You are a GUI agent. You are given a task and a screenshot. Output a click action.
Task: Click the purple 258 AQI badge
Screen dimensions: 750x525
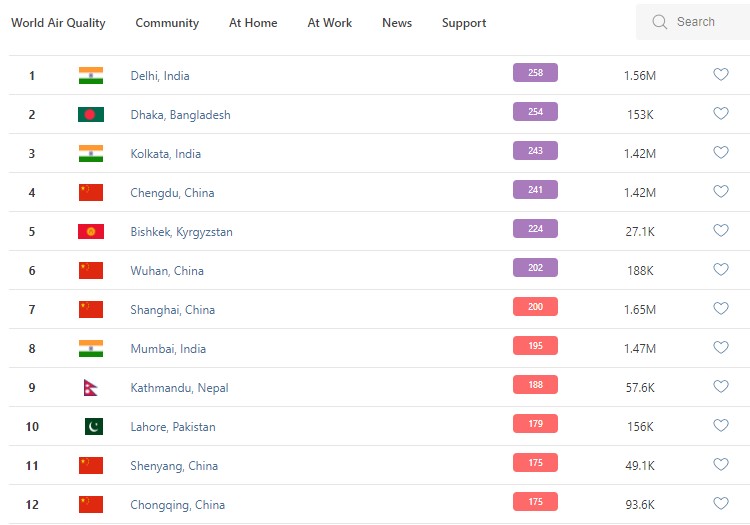tap(535, 73)
